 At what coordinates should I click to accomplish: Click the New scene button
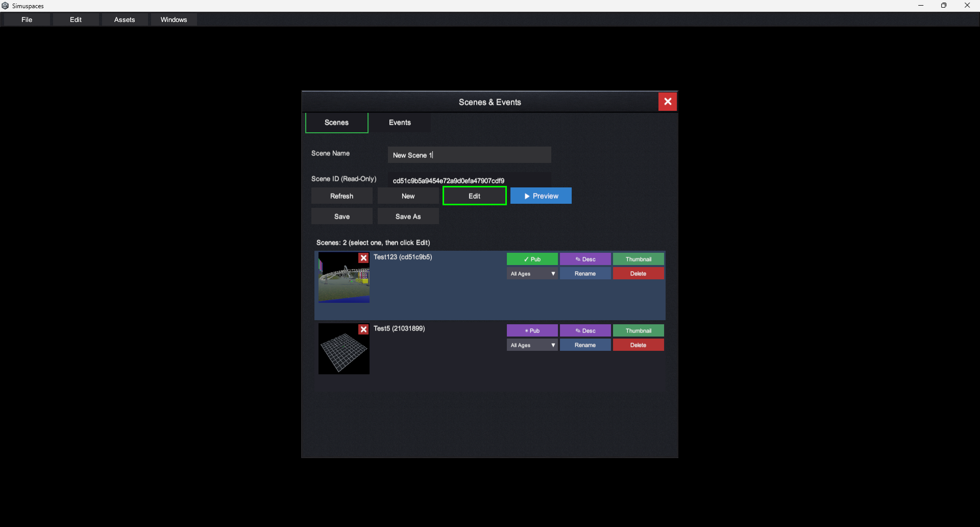[408, 196]
